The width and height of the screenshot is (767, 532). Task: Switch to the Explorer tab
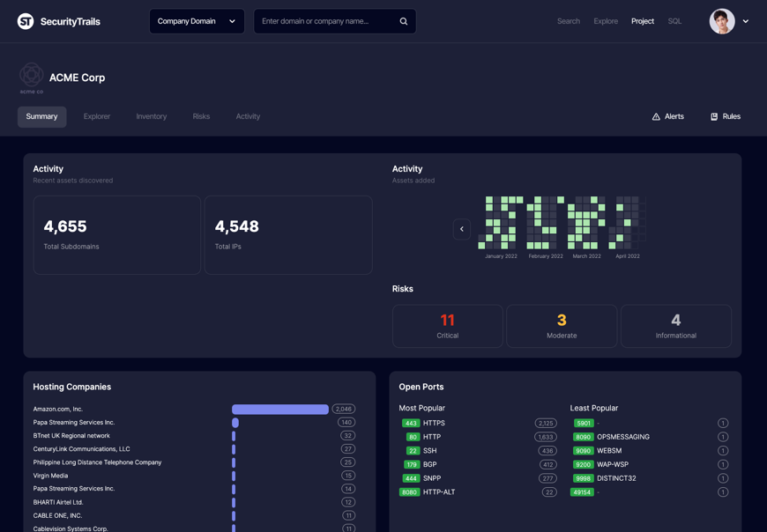tap(97, 116)
